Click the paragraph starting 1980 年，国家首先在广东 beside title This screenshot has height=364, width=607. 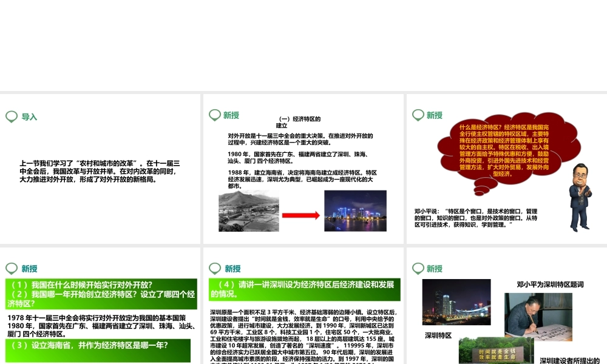coord(298,158)
